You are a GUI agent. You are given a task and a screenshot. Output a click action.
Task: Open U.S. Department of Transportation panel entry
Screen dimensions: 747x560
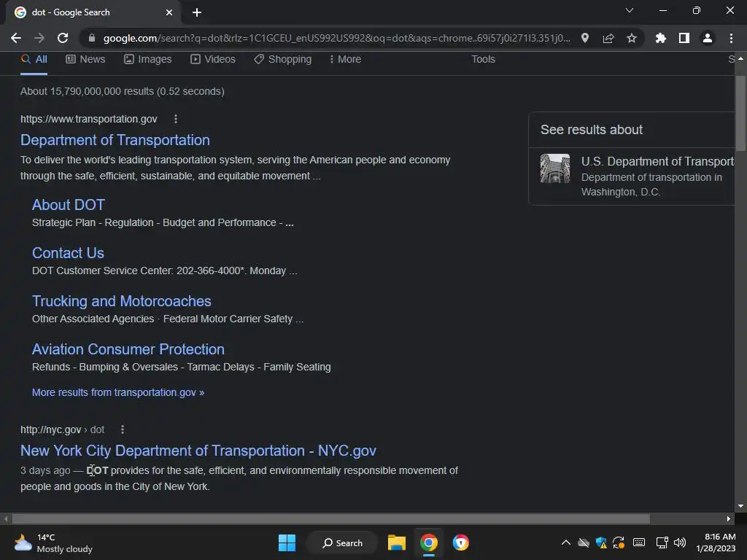[x=632, y=176]
